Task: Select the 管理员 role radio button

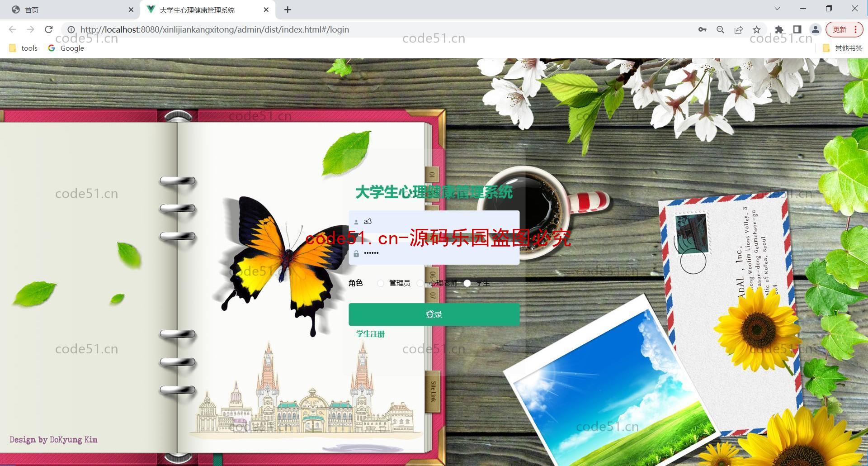Action: click(381, 283)
